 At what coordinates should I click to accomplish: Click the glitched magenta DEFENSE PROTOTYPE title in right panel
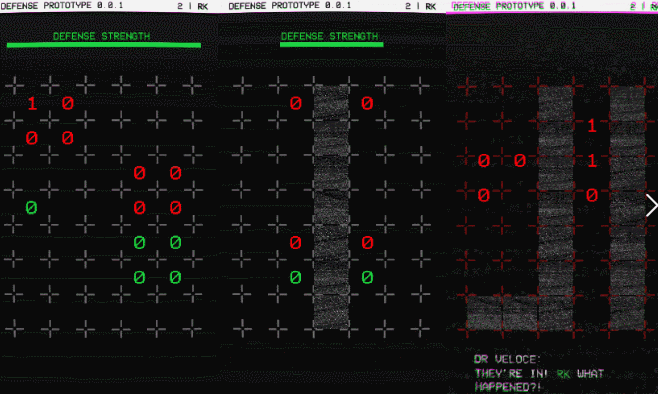(x=514, y=6)
